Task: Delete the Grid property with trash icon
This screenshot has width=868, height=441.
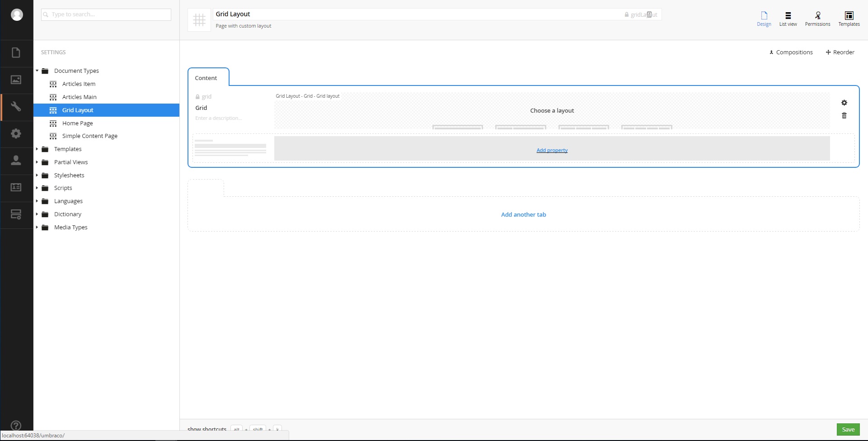Action: click(x=844, y=116)
